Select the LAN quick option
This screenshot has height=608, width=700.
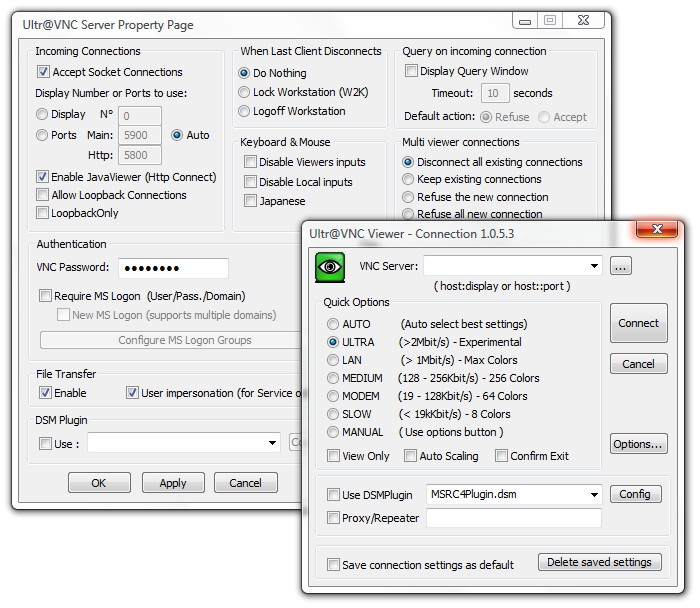[x=333, y=360]
